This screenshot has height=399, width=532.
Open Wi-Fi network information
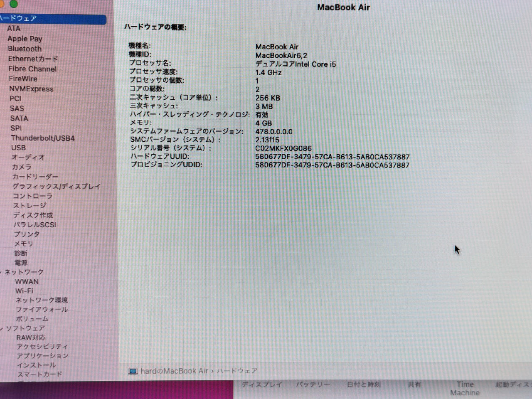(24, 291)
